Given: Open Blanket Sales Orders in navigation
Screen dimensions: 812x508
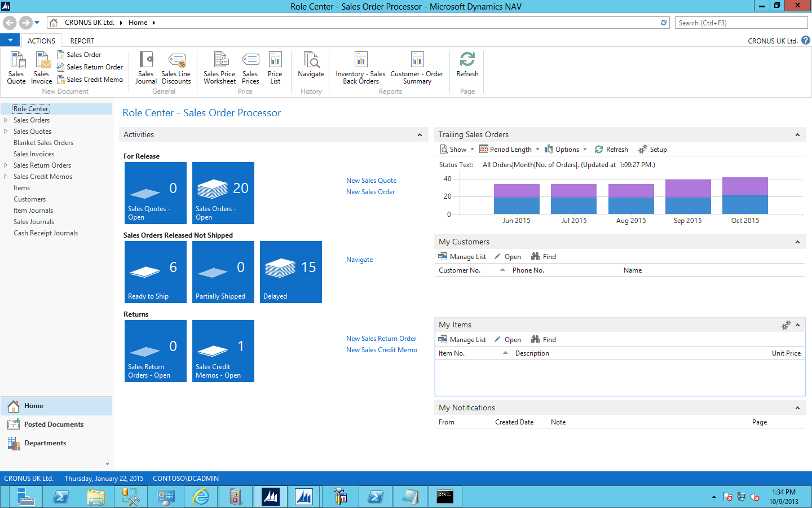Looking at the screenshot, I should 43,143.
